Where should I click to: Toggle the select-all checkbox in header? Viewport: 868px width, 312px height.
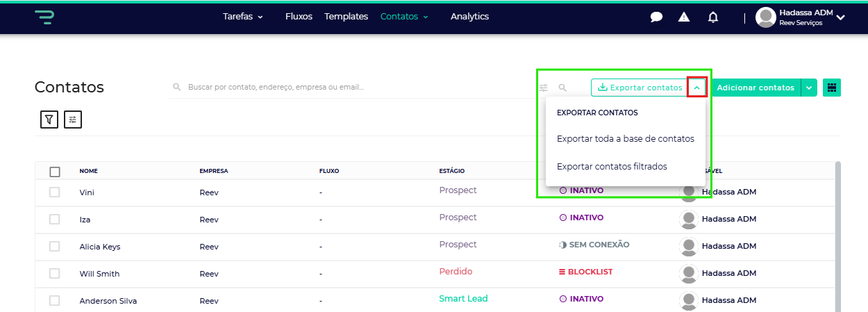pyautogui.click(x=55, y=172)
